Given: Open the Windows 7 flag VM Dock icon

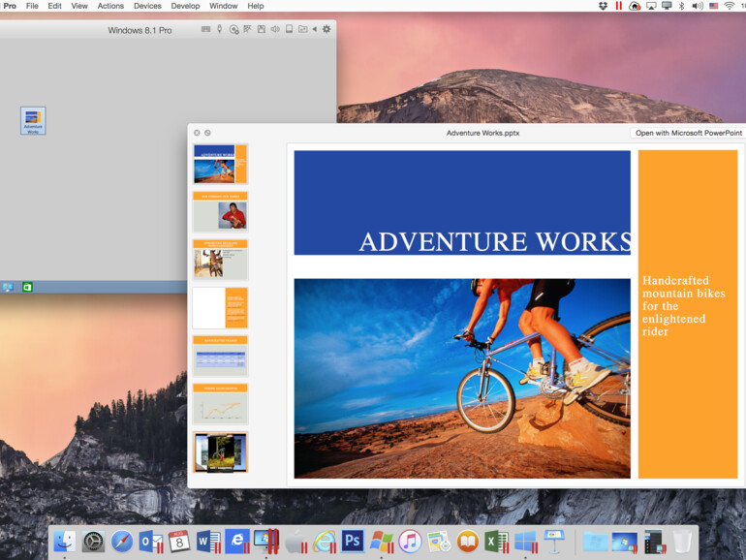Looking at the screenshot, I should pos(382,542).
